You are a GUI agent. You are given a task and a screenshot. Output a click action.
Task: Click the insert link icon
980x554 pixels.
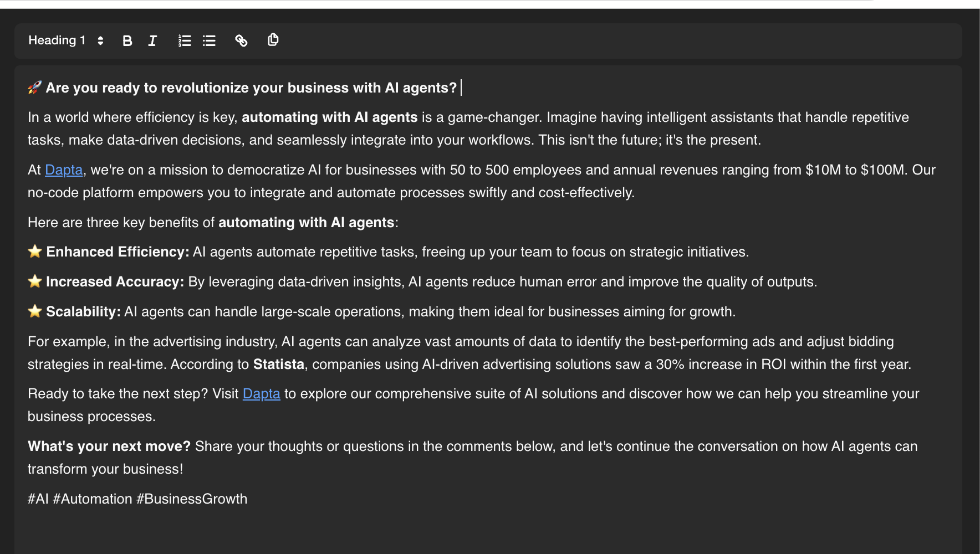pyautogui.click(x=241, y=40)
